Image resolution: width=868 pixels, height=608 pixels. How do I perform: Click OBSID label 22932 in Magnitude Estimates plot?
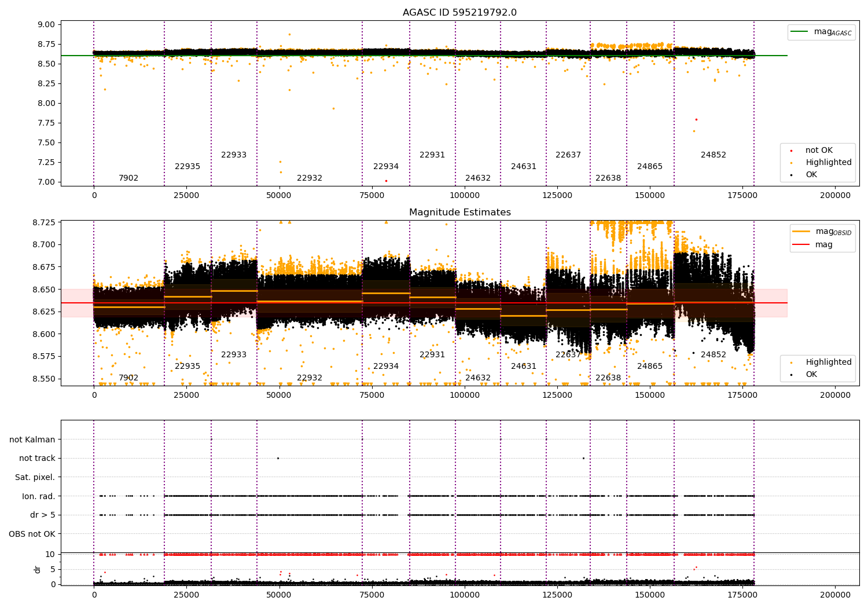click(310, 378)
